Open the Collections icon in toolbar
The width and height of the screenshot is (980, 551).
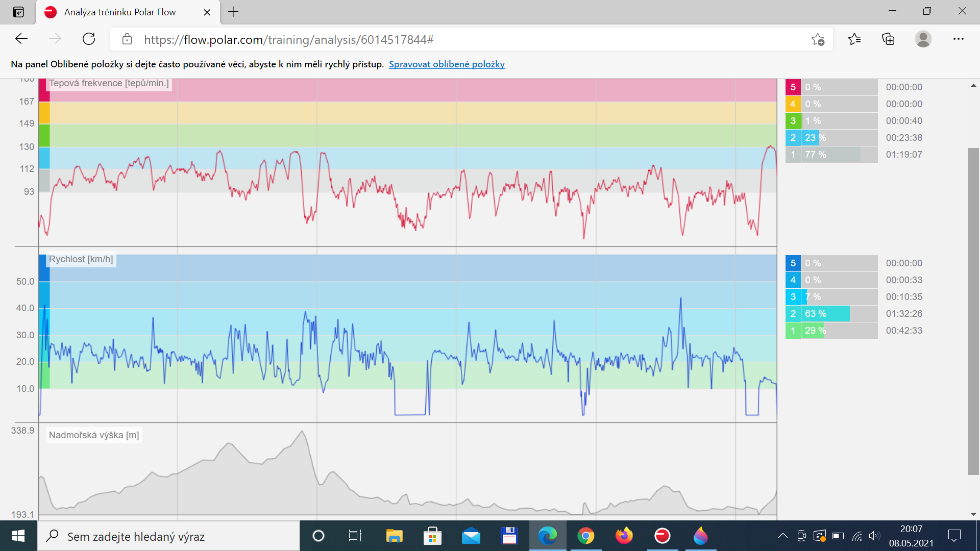[x=888, y=39]
